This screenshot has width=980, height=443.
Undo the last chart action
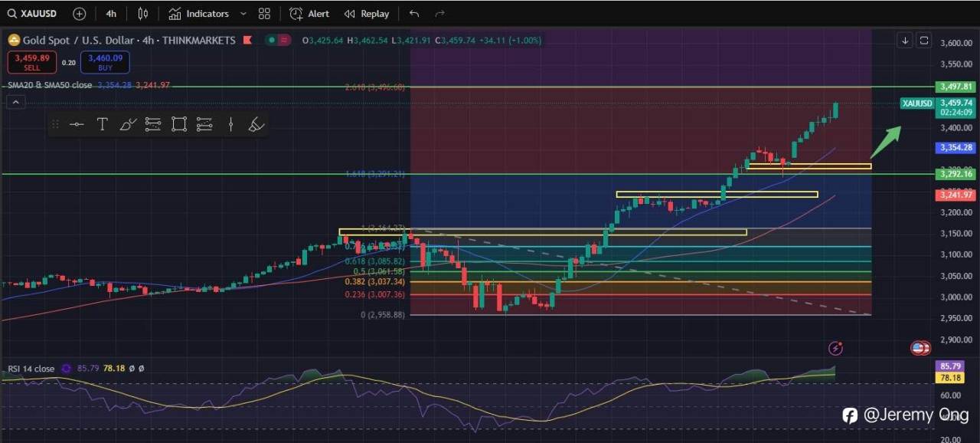[x=414, y=14]
